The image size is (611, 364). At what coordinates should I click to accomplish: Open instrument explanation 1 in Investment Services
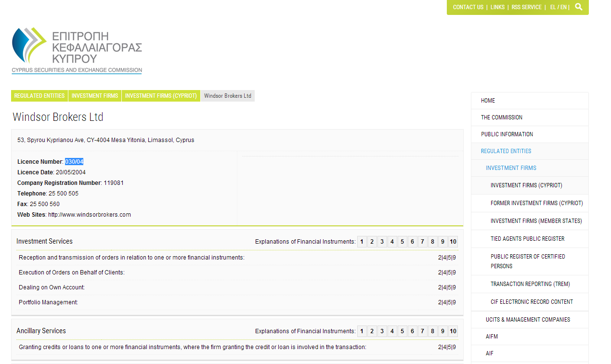[x=362, y=242]
